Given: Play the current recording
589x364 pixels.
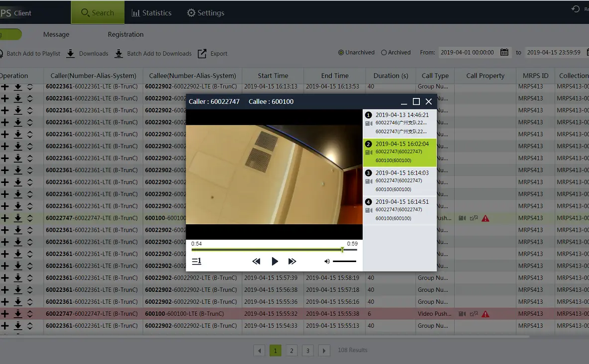Looking at the screenshot, I should (275, 261).
